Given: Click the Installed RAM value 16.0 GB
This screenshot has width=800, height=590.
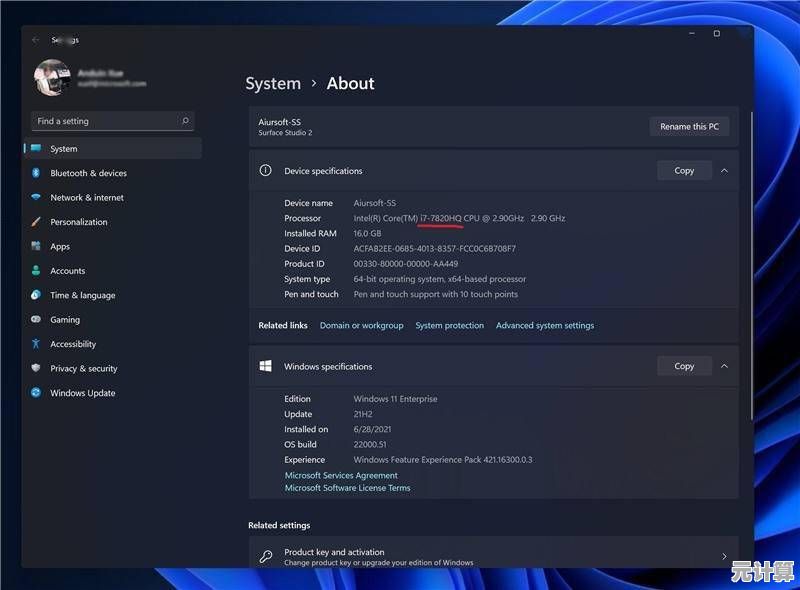Looking at the screenshot, I should point(367,233).
